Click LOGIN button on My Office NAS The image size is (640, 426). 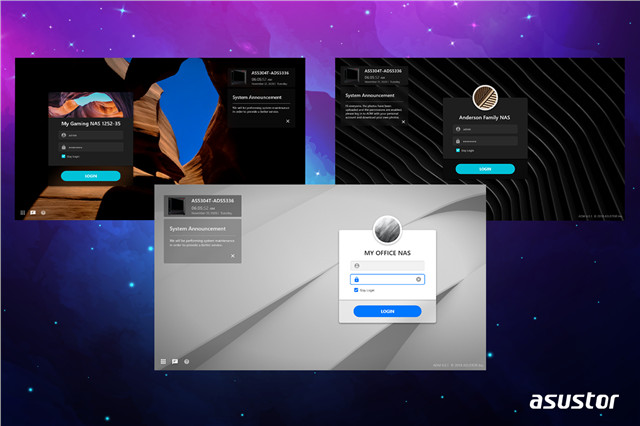pyautogui.click(x=387, y=312)
